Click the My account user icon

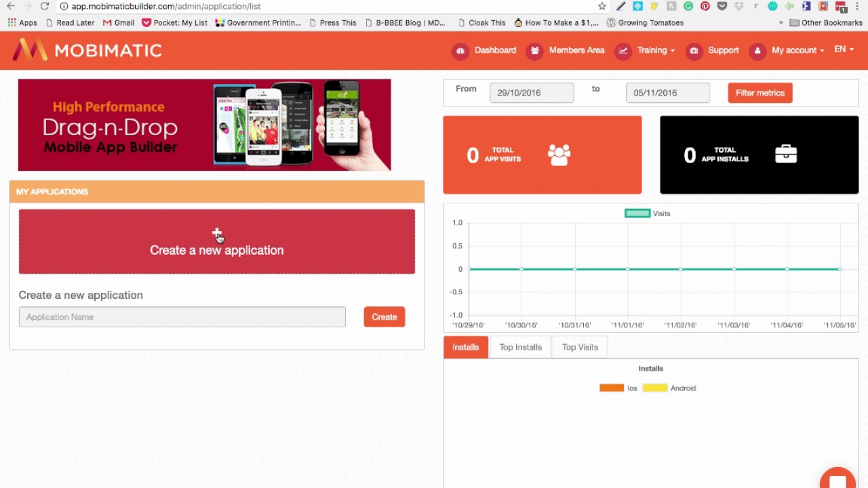tap(757, 51)
